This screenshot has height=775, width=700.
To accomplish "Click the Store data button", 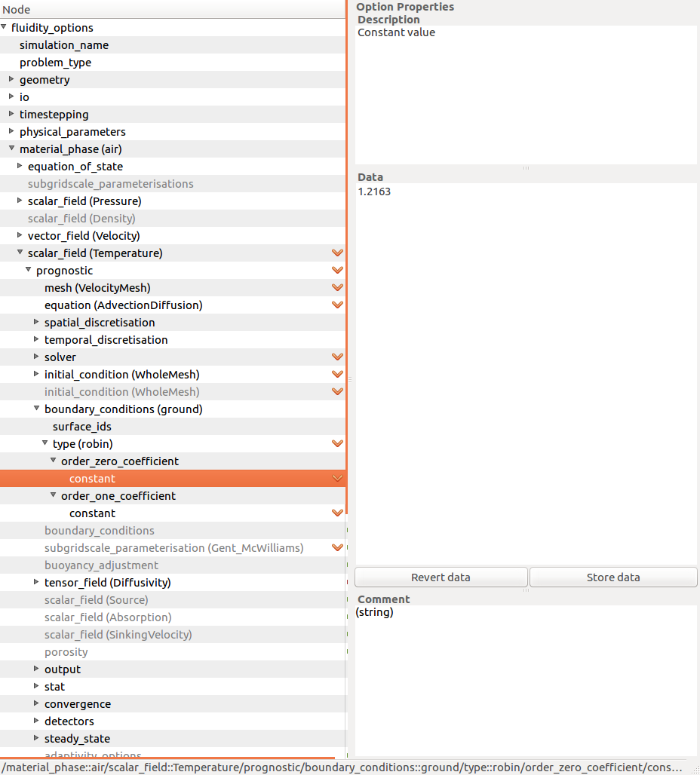I will tap(613, 577).
